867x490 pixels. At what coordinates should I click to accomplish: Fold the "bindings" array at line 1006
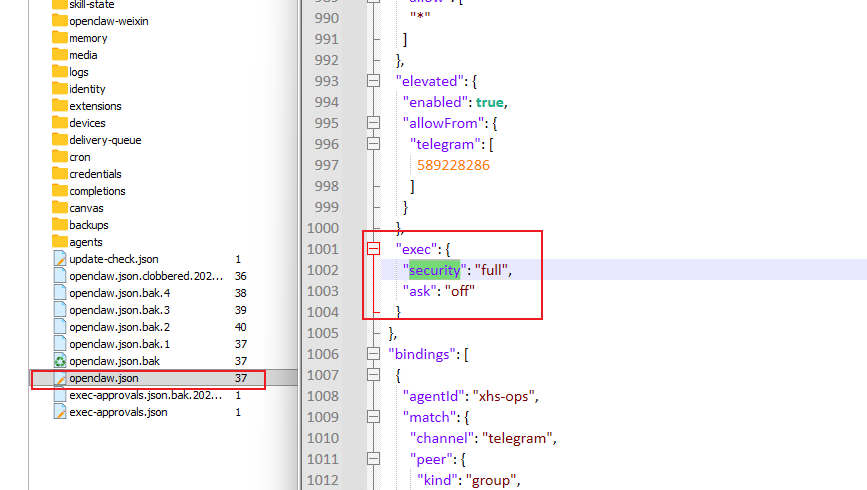(x=373, y=354)
